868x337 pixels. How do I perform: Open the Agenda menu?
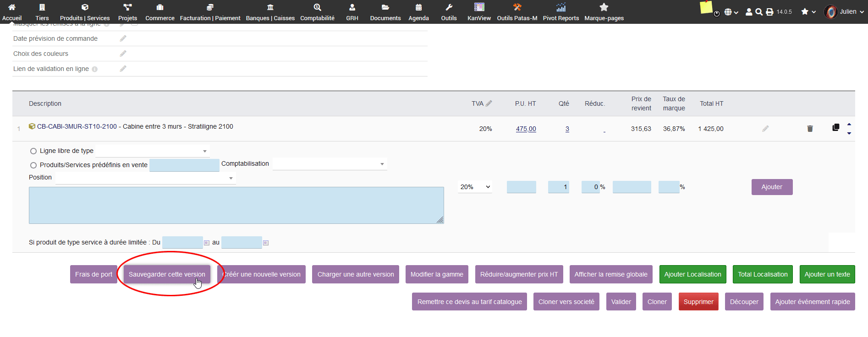click(x=418, y=12)
